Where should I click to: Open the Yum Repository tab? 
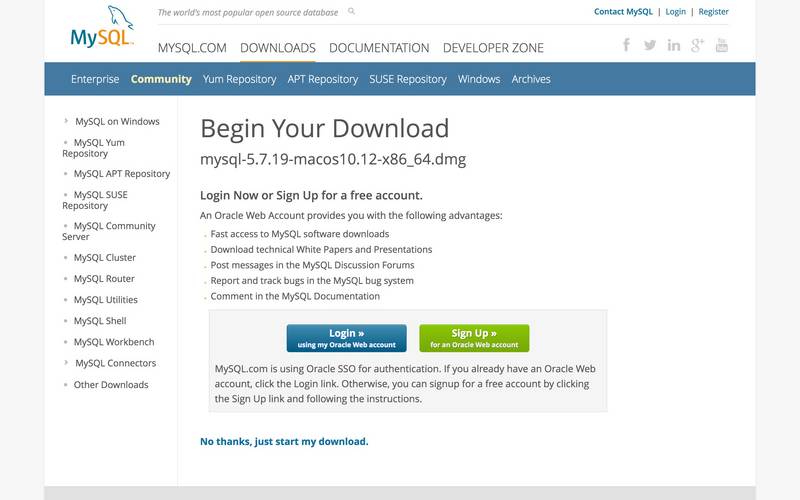[239, 79]
